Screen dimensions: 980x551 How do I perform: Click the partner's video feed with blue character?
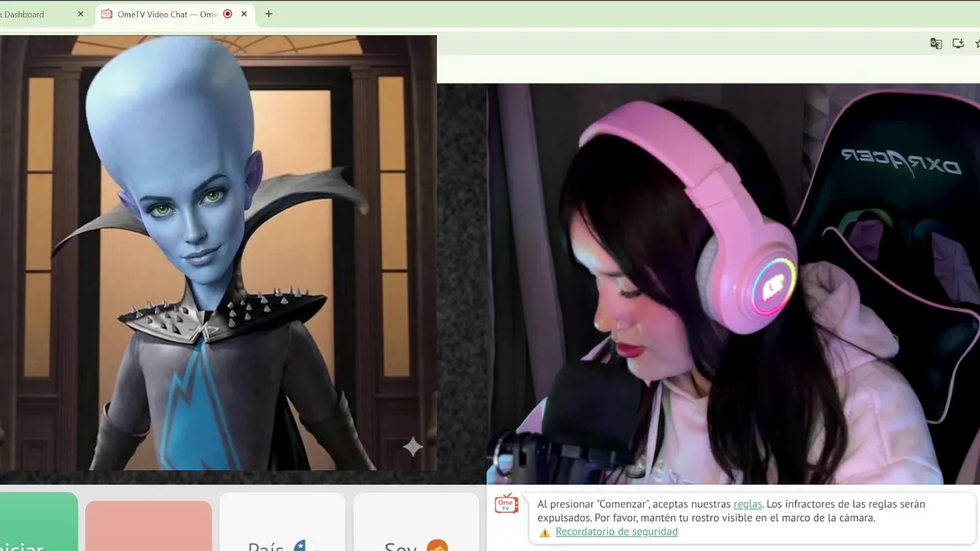coord(218,253)
